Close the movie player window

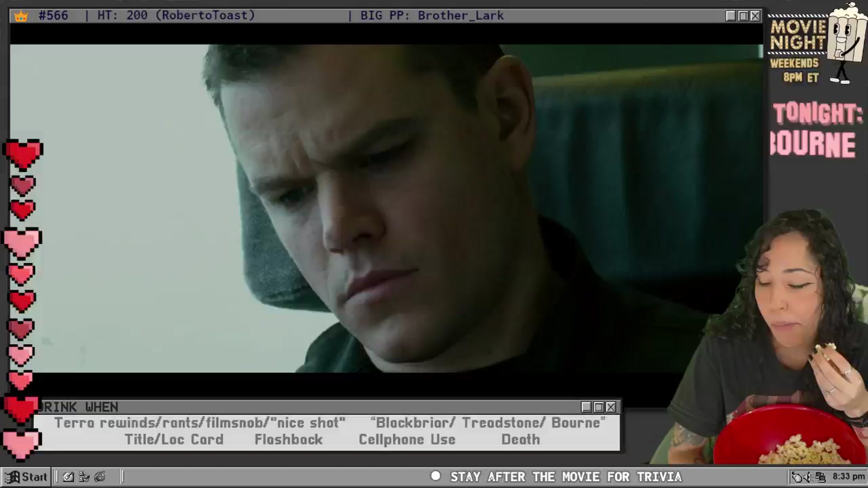click(755, 16)
